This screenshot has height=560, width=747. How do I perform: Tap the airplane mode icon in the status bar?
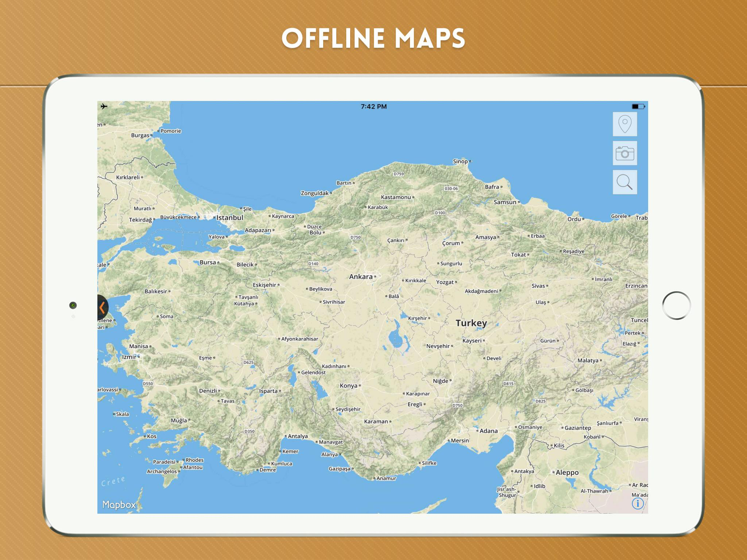(104, 106)
